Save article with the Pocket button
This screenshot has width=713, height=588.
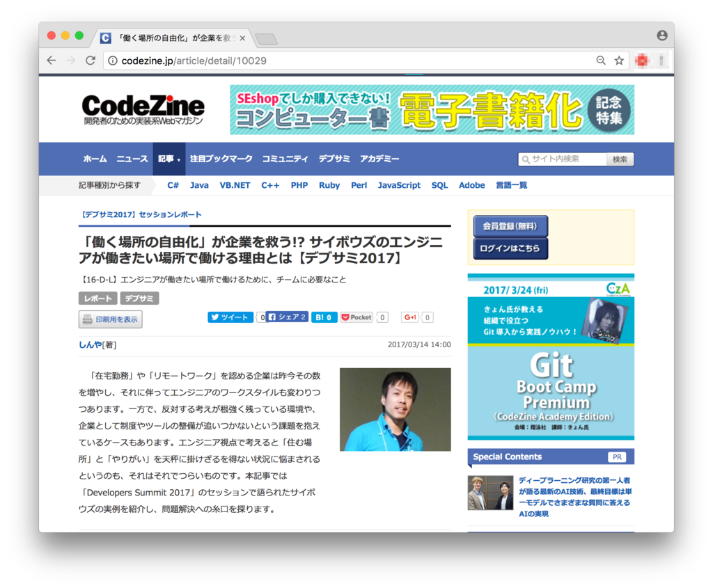[x=356, y=317]
